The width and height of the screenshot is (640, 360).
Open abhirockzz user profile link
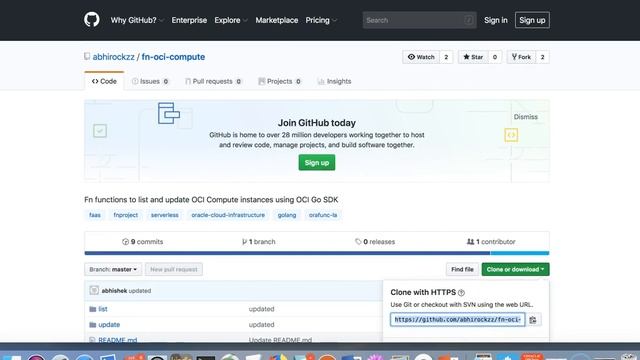click(x=113, y=57)
